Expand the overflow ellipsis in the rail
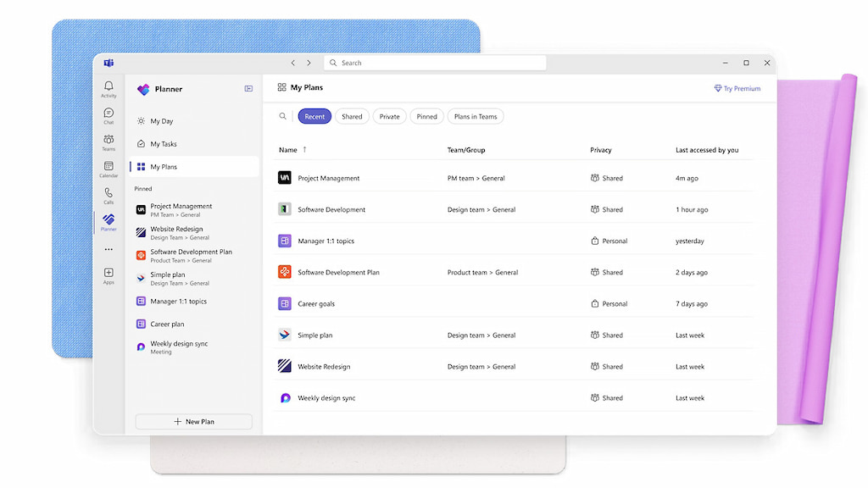Screen dimensions: 868x488 [x=108, y=248]
